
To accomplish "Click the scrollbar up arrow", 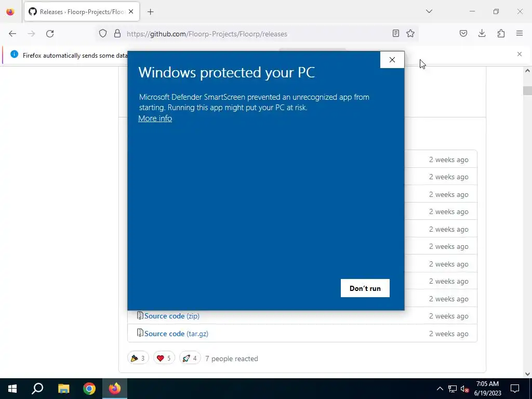I will pos(527,71).
